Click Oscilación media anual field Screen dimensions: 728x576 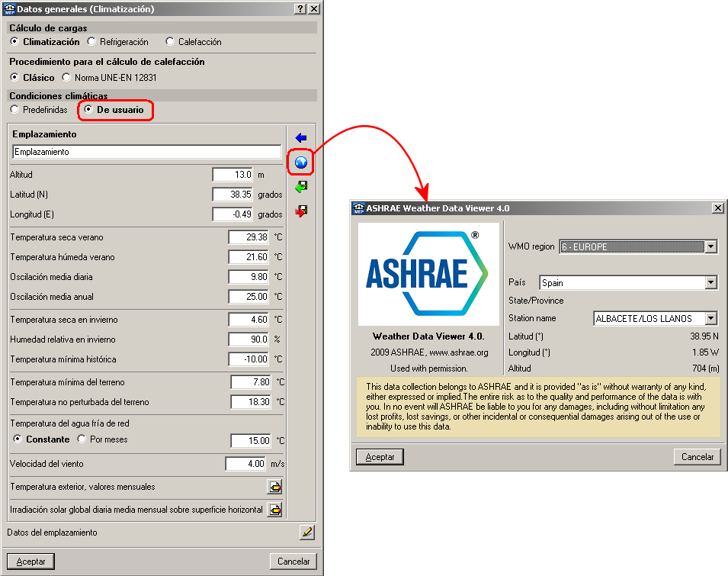249,296
